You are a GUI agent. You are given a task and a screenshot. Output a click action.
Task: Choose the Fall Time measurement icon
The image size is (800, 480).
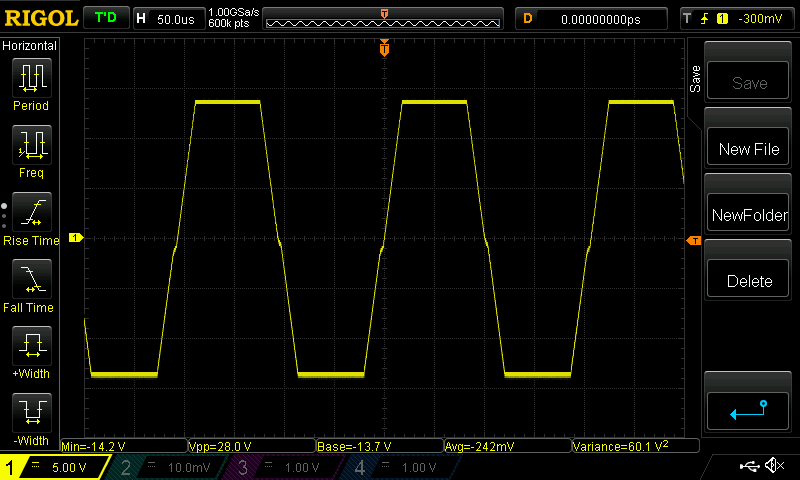pos(31,279)
